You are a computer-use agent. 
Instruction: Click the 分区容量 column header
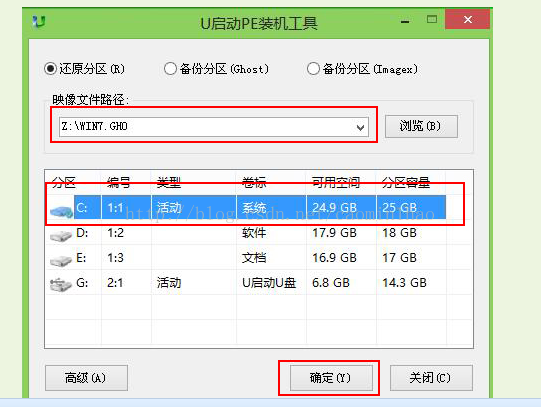pyautogui.click(x=406, y=182)
